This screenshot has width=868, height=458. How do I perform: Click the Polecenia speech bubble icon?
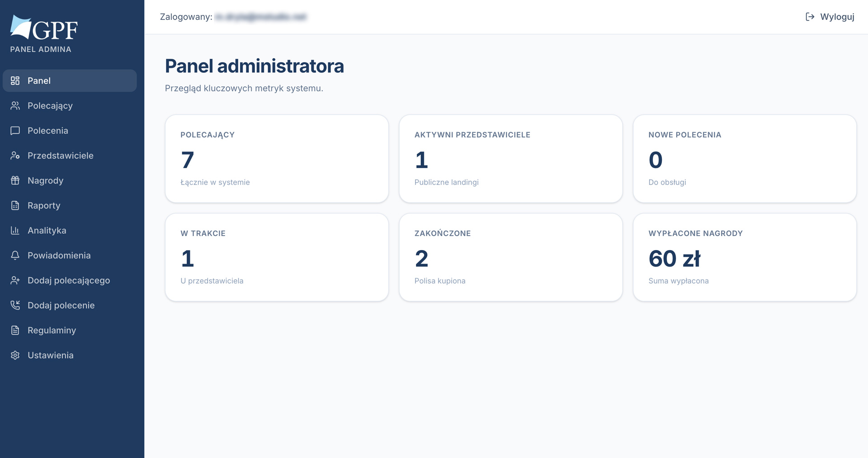[x=15, y=131]
